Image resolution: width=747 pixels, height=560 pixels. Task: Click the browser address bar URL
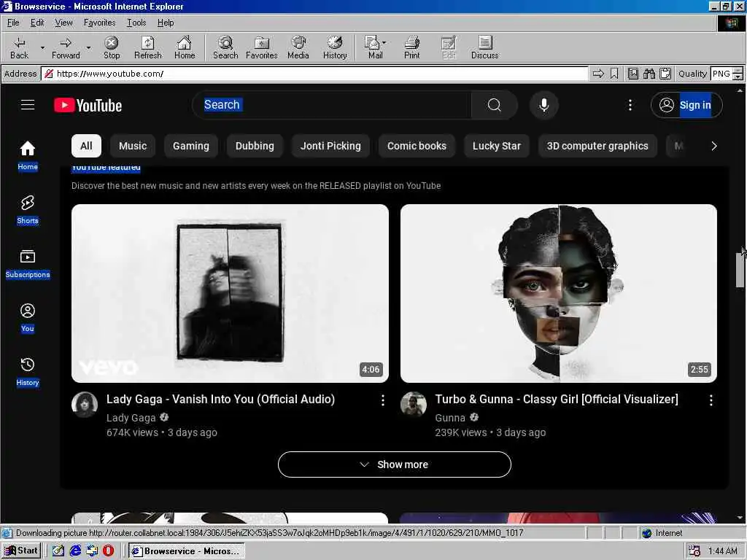click(x=314, y=74)
